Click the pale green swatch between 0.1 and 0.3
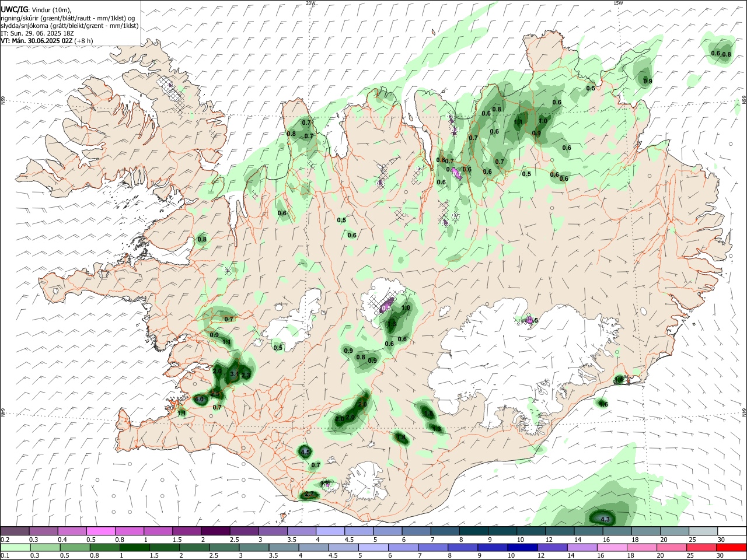Image resolution: width=747 pixels, height=560 pixels. (x=15, y=547)
